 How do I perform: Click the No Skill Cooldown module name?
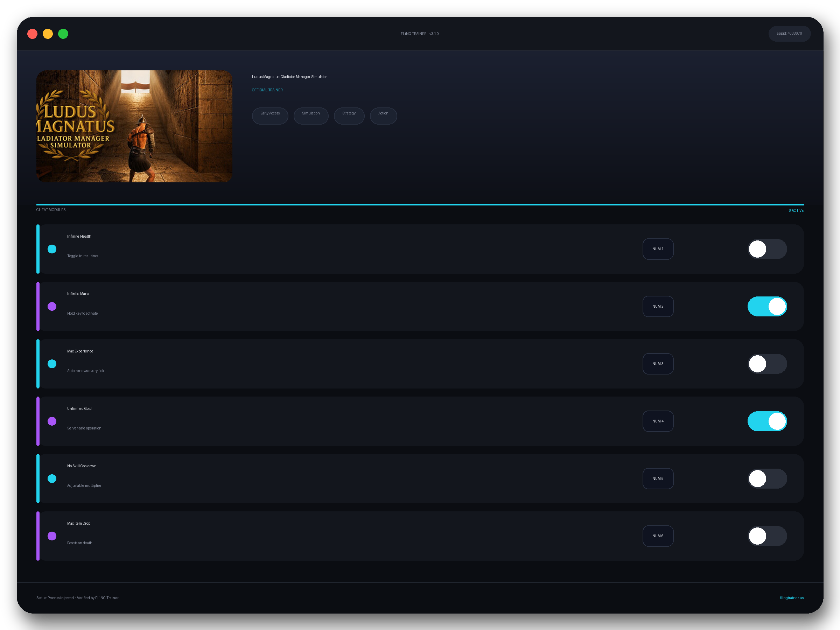click(x=82, y=465)
